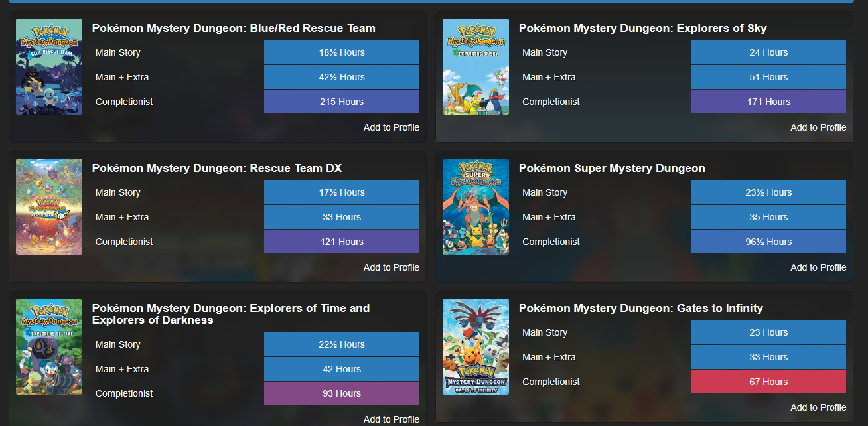
Task: Add Explorers of Sky to Profile
Action: pyautogui.click(x=818, y=127)
